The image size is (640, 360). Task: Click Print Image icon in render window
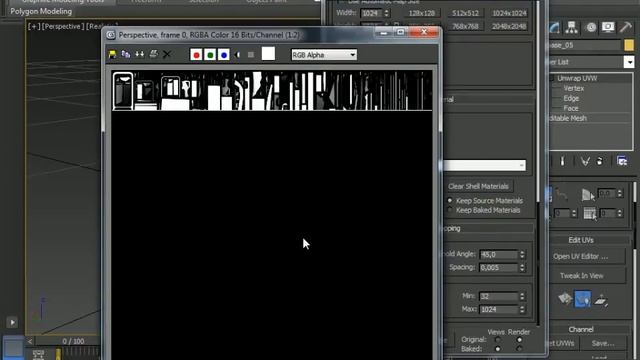coord(153,54)
